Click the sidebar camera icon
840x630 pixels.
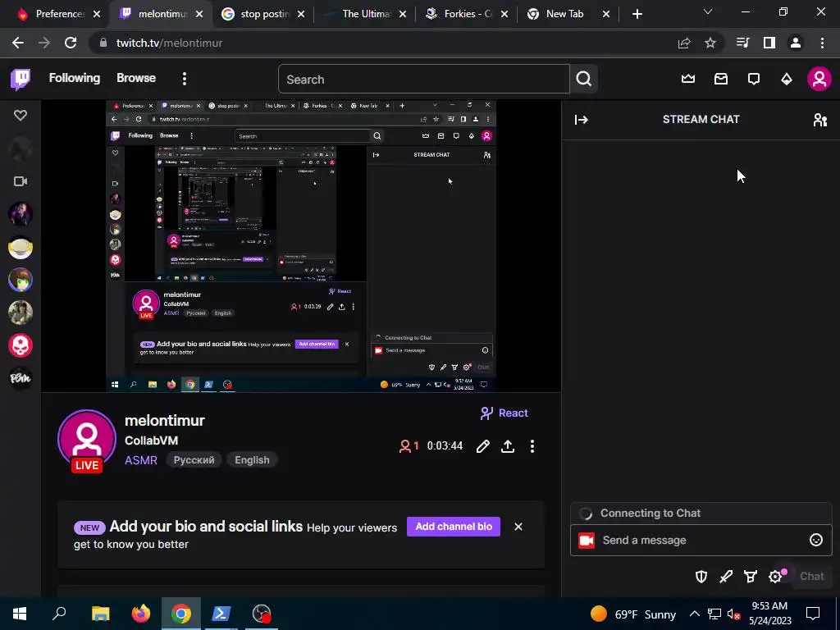pyautogui.click(x=21, y=181)
